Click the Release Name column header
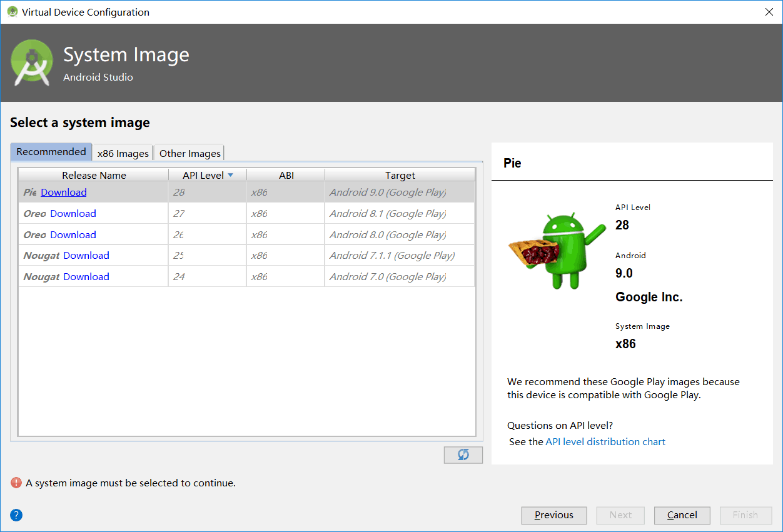783x532 pixels. coord(94,175)
